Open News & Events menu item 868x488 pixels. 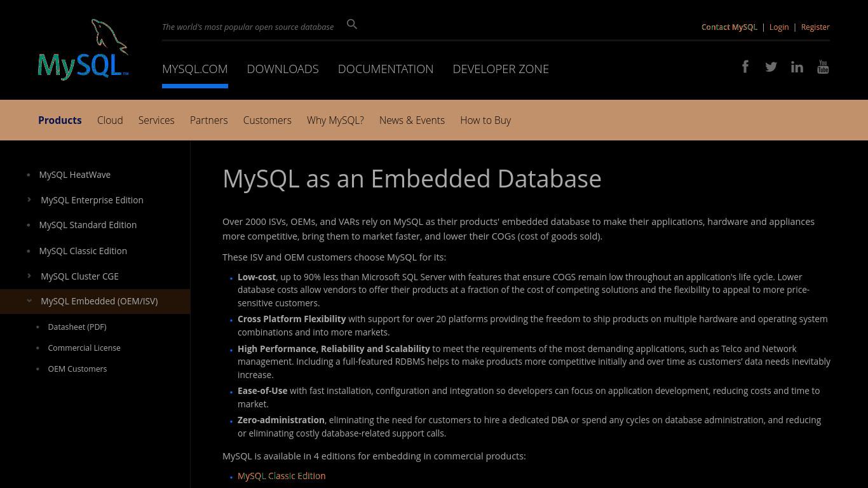[x=412, y=120]
